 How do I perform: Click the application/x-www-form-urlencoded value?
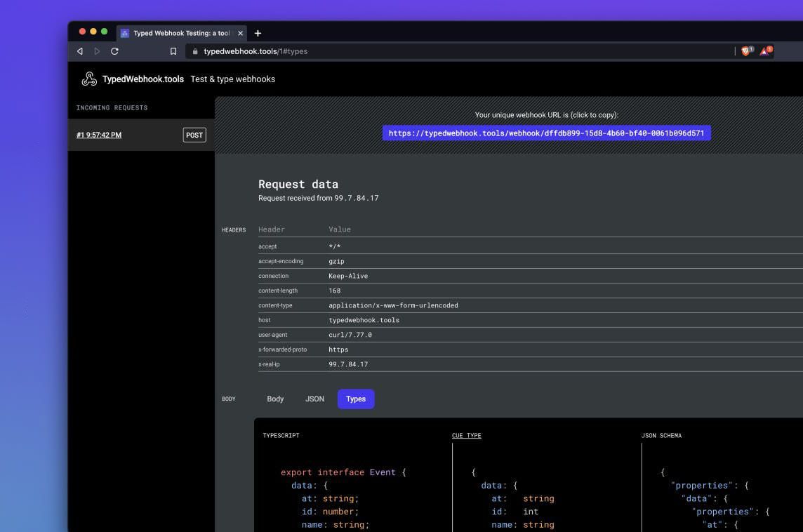pyautogui.click(x=393, y=306)
